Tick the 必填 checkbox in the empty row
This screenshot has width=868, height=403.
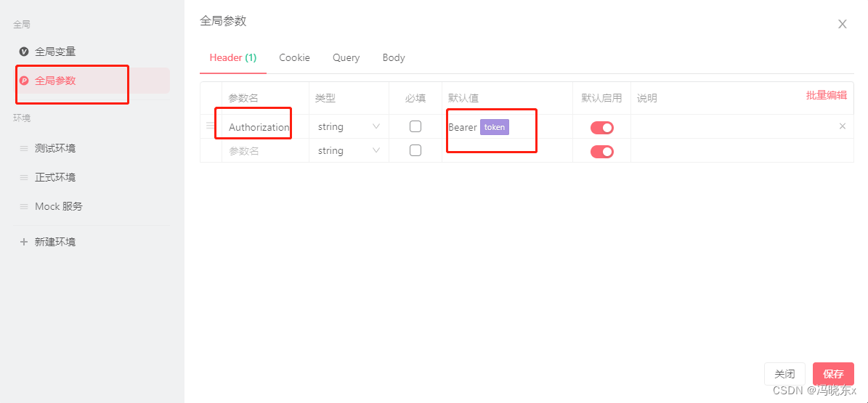click(x=415, y=150)
